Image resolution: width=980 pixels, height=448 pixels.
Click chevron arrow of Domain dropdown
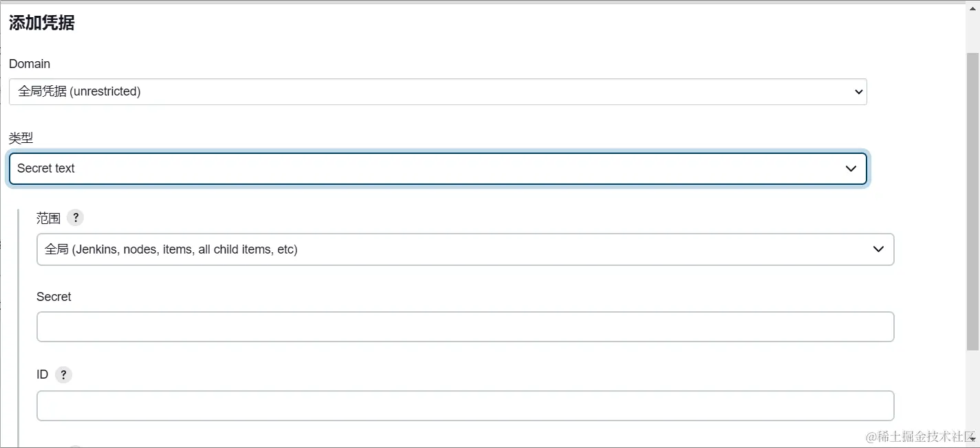[858, 91]
